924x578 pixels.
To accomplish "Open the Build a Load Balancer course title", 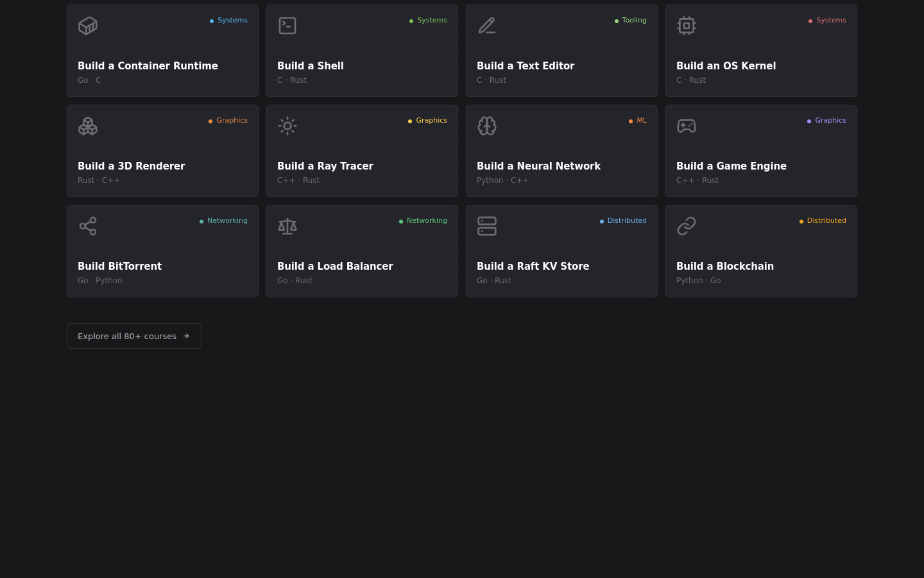I will coord(335,266).
